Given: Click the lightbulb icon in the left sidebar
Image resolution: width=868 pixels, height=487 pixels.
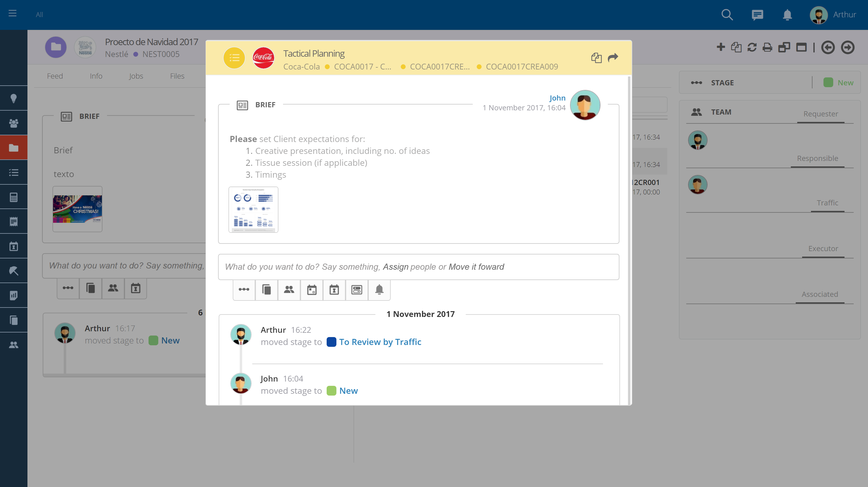Looking at the screenshot, I should click(13, 98).
